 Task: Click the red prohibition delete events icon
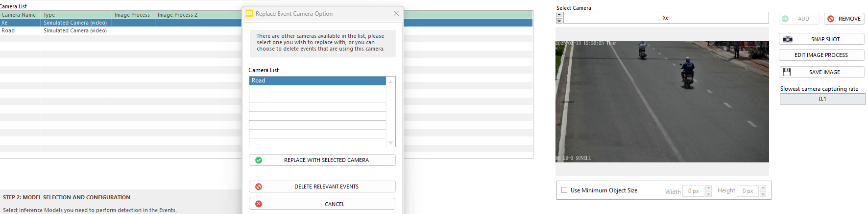coord(259,187)
